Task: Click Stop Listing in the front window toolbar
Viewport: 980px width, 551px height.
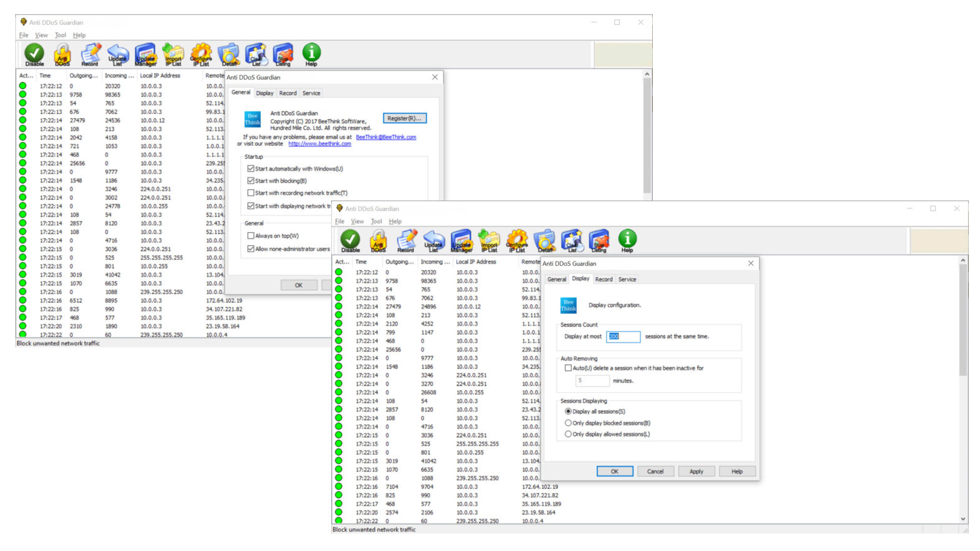Action: pos(599,240)
